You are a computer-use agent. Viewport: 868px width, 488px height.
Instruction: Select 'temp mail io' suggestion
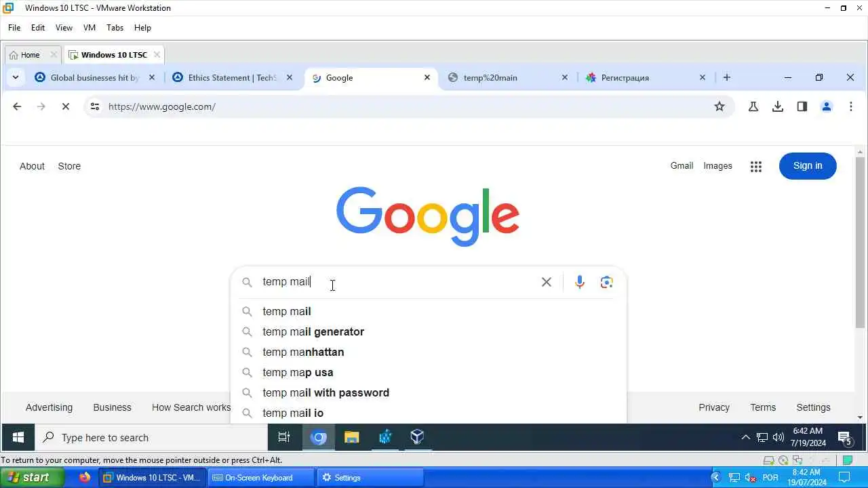click(x=429, y=413)
